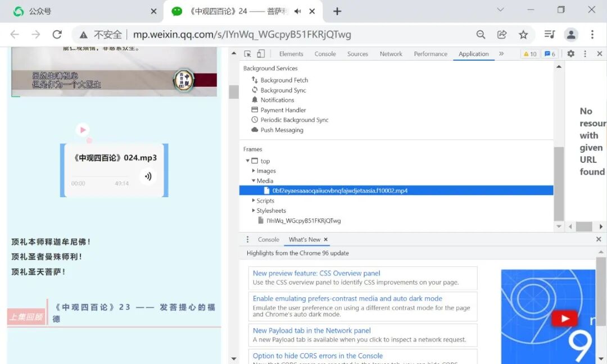The height and width of the screenshot is (364, 607).
Task: Play the pink audio play button
Action: coord(83,130)
